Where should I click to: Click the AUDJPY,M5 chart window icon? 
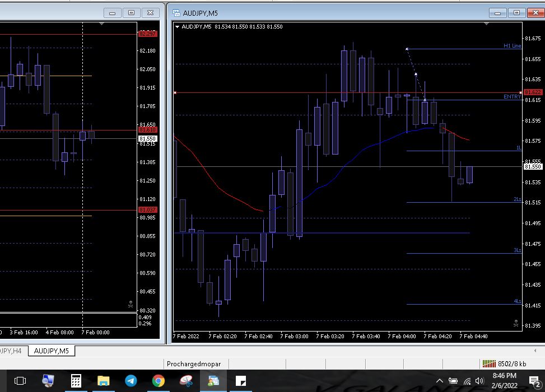tap(177, 13)
